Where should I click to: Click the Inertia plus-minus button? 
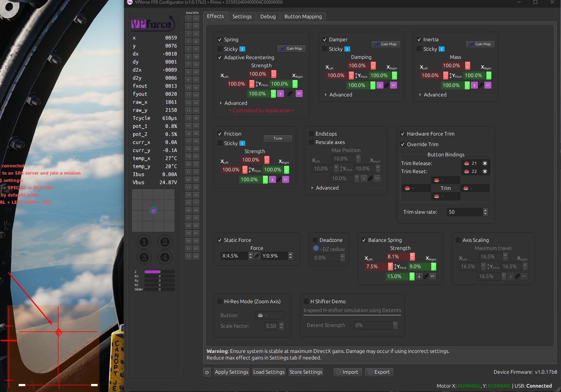[x=474, y=85]
